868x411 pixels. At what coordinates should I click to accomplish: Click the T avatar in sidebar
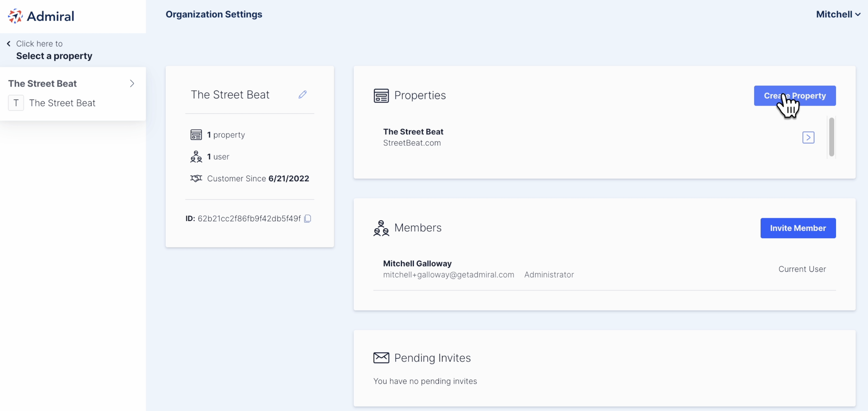pos(16,103)
